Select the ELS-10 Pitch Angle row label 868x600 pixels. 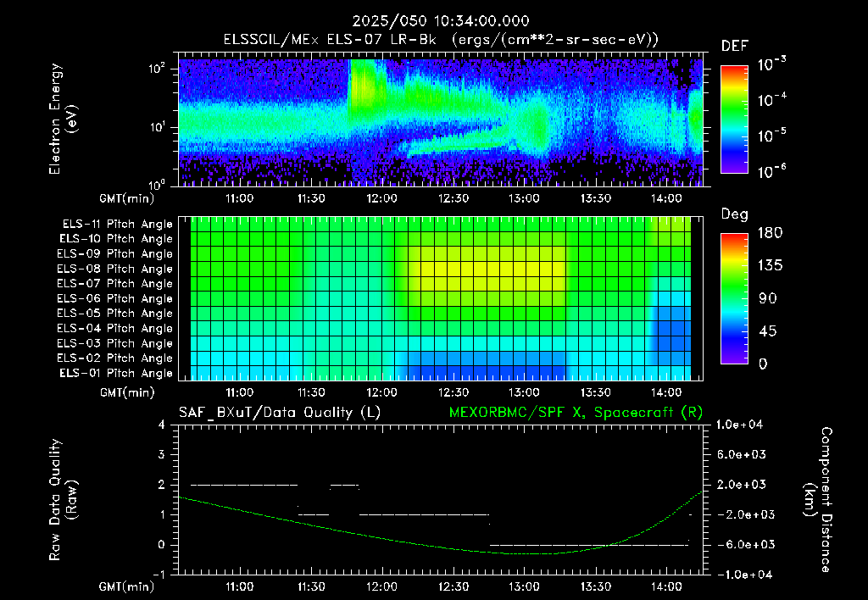point(116,239)
